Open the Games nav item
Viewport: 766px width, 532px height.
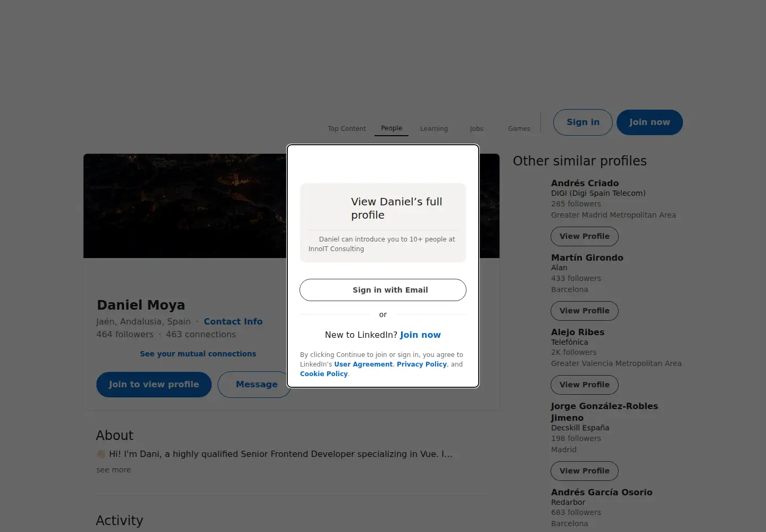pos(519,129)
